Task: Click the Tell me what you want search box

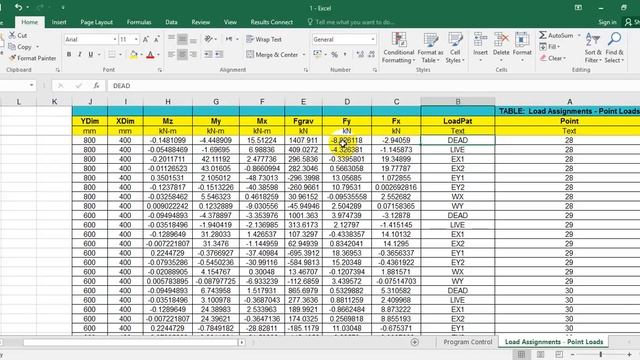Action: (x=351, y=22)
